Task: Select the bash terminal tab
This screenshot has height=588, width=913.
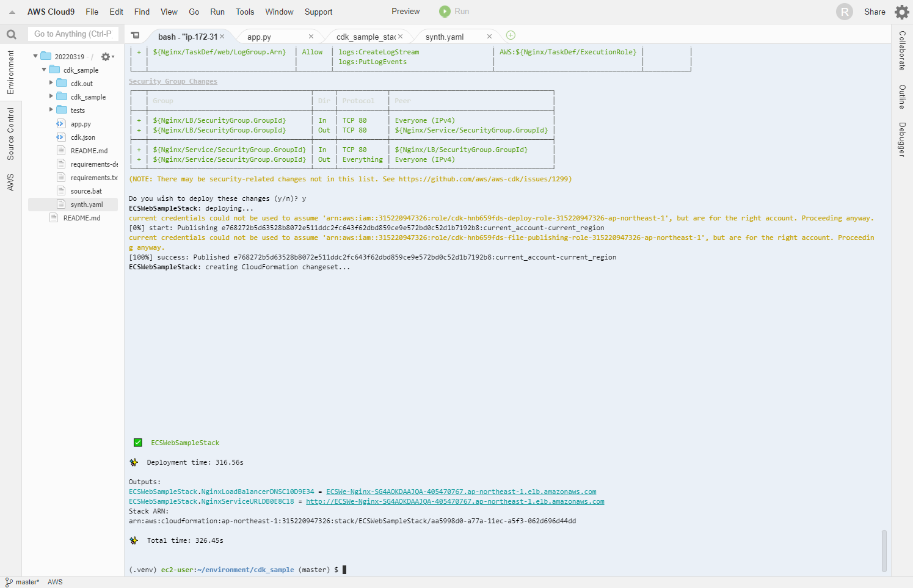Action: [188, 37]
